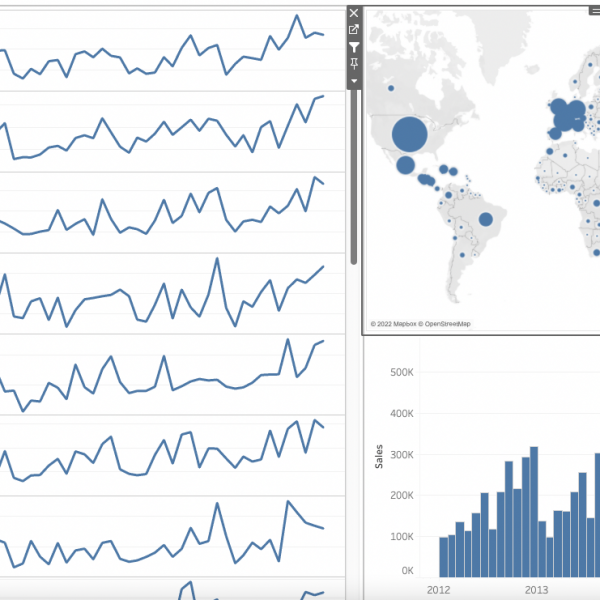Select the largest bubble over Europe
The height and width of the screenshot is (600, 600).
566,118
